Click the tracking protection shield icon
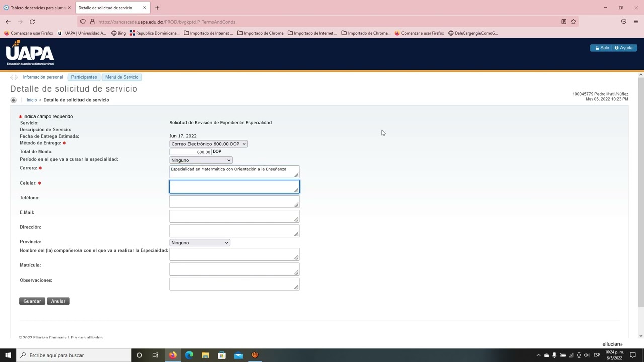Image resolution: width=644 pixels, height=362 pixels. click(83, 22)
